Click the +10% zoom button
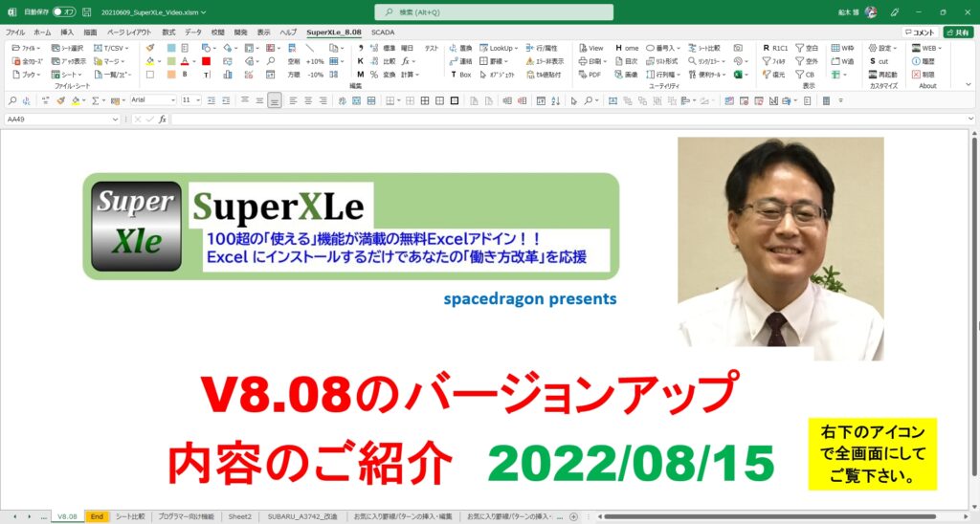The width and height of the screenshot is (980, 524). pyautogui.click(x=315, y=61)
